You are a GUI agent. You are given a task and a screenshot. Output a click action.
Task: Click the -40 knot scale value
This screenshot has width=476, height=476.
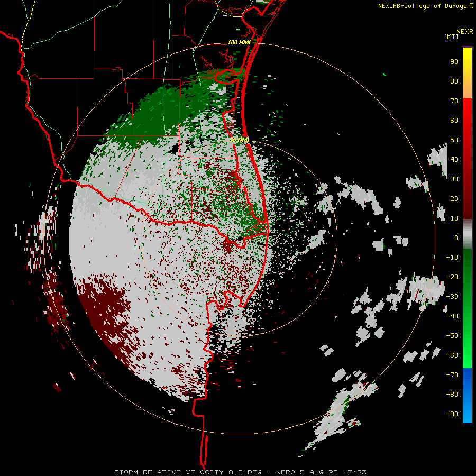(x=452, y=316)
